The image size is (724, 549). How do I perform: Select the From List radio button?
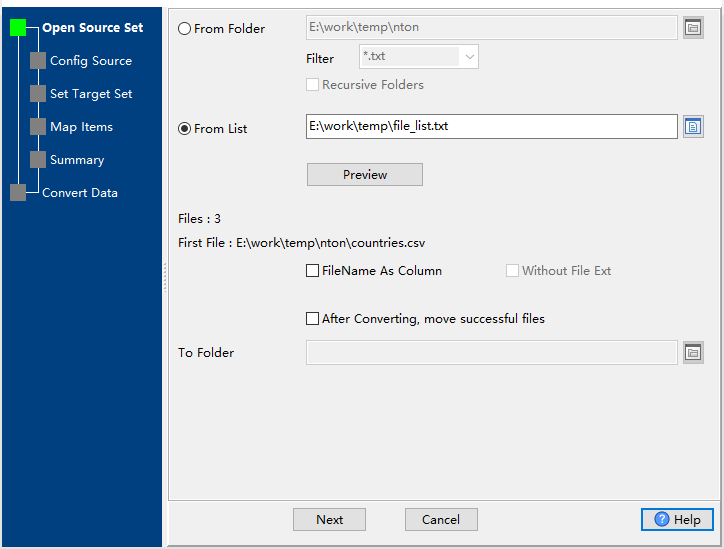(x=184, y=128)
